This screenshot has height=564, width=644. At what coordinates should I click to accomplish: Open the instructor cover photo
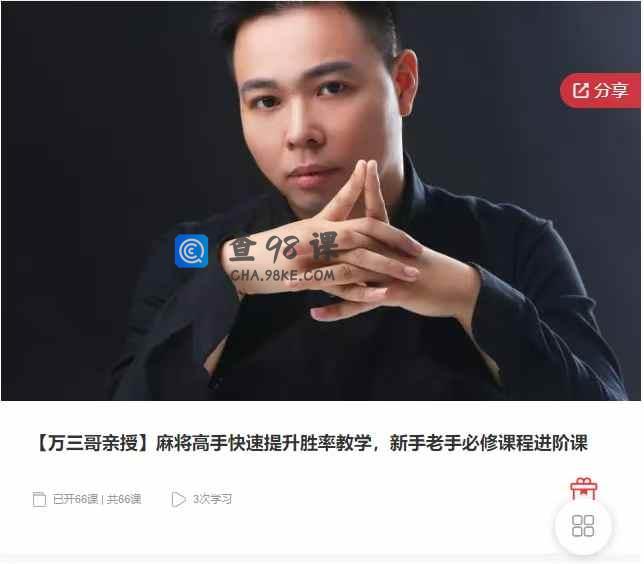321,201
